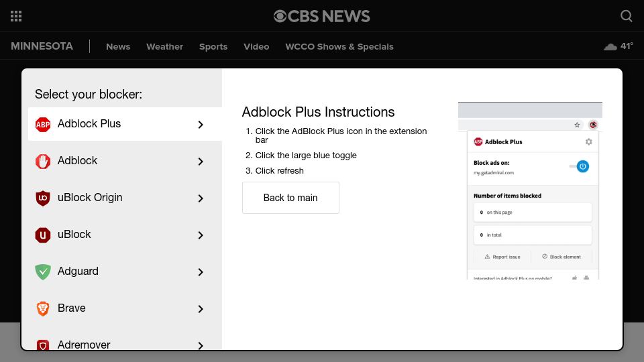
Task: Click the Adblock Plus ABP icon
Action: point(43,125)
